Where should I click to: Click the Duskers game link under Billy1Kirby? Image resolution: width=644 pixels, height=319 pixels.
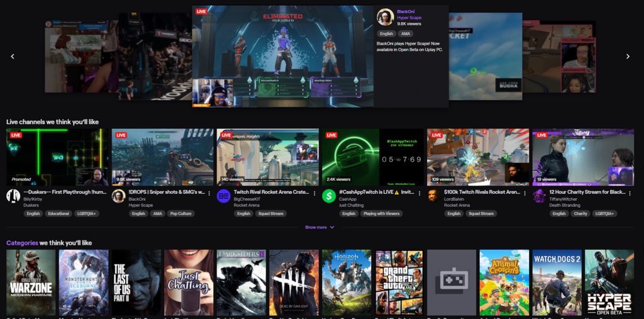(30, 205)
